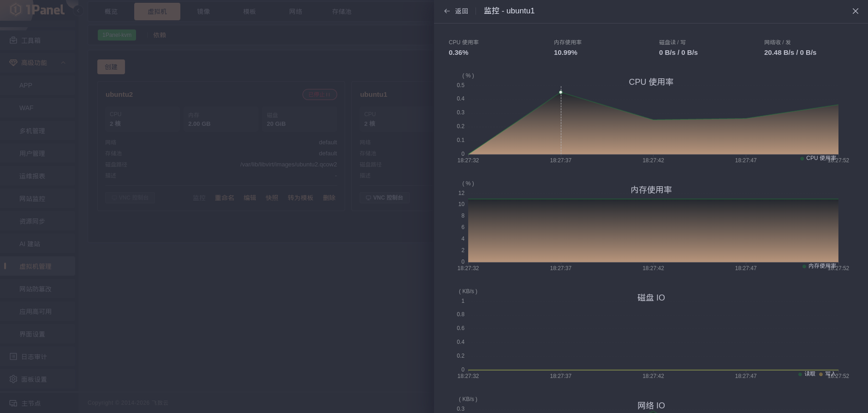The height and width of the screenshot is (413, 868).
Task: Toggle 内存使用率 legend in memory chart
Action: 819,266
